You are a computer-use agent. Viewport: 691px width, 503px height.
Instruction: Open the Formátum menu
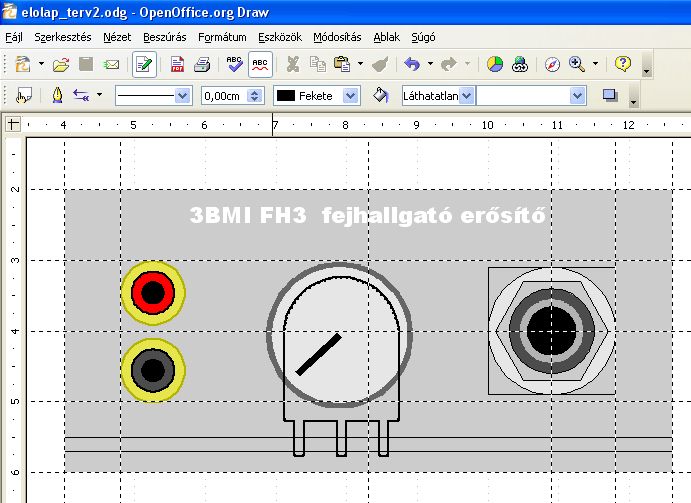click(x=223, y=37)
